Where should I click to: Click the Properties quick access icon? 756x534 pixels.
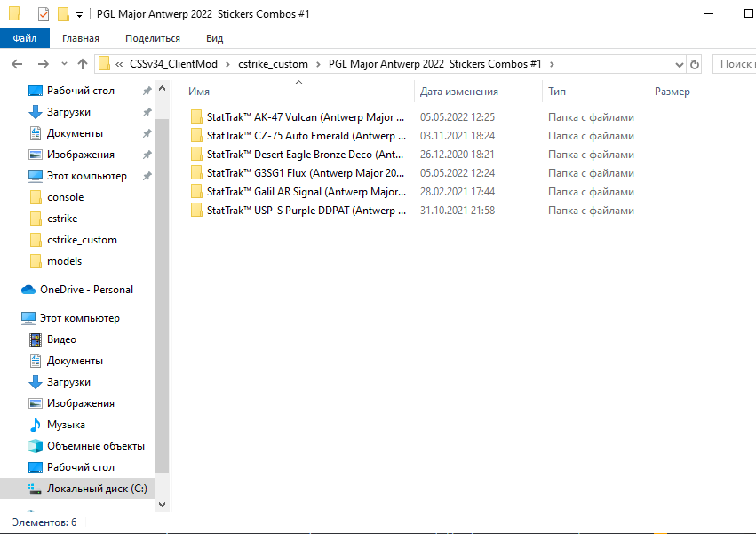click(x=44, y=14)
